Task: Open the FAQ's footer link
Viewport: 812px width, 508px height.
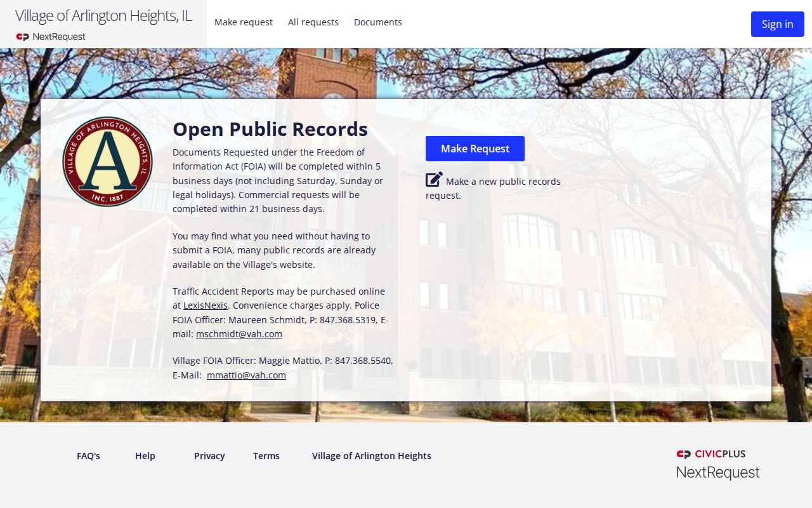Action: click(x=88, y=456)
